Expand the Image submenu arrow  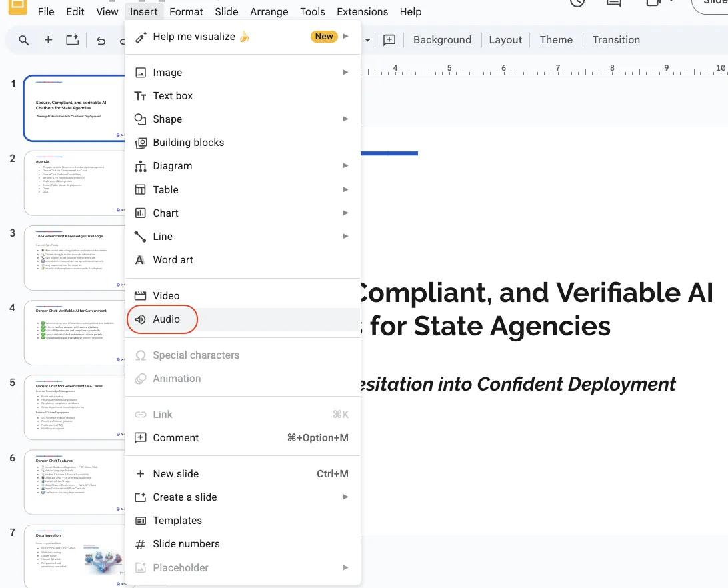345,72
